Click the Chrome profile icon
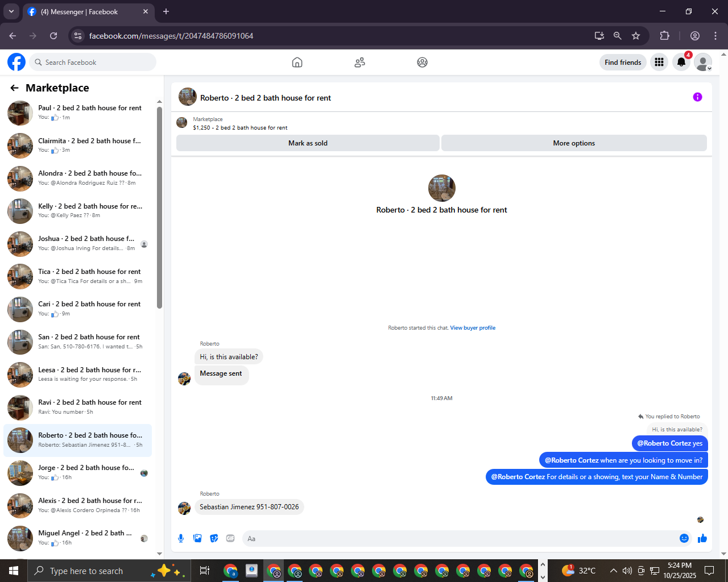This screenshot has height=582, width=728. 695,36
